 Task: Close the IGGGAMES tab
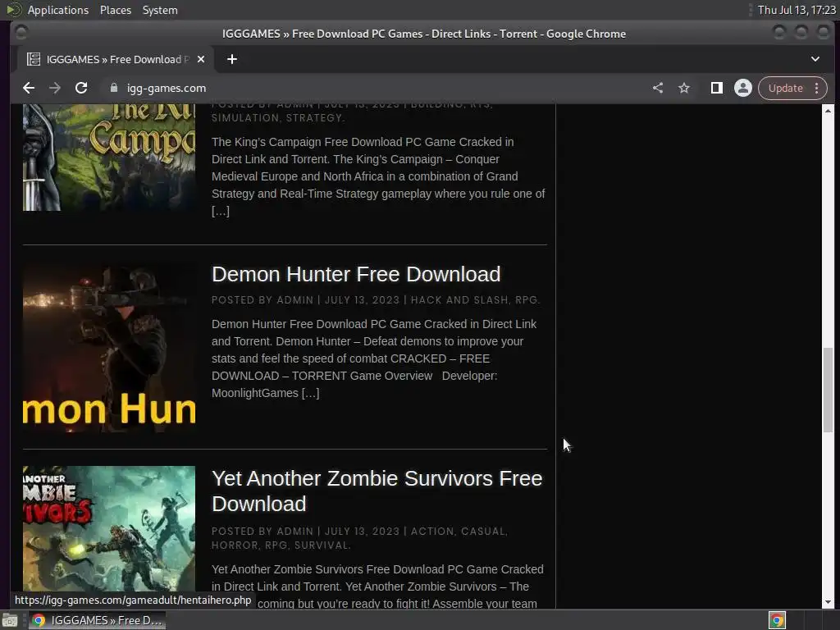(201, 59)
